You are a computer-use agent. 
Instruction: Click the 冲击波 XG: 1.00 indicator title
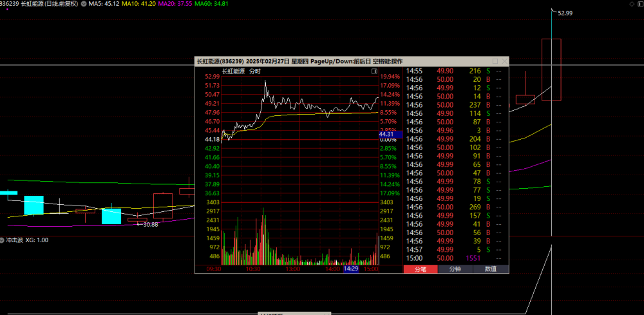pos(26,240)
